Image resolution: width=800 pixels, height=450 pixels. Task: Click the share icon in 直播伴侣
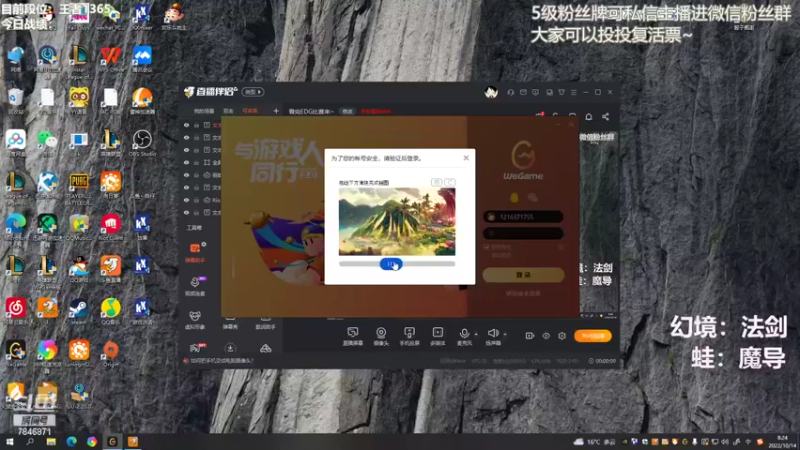click(606, 117)
